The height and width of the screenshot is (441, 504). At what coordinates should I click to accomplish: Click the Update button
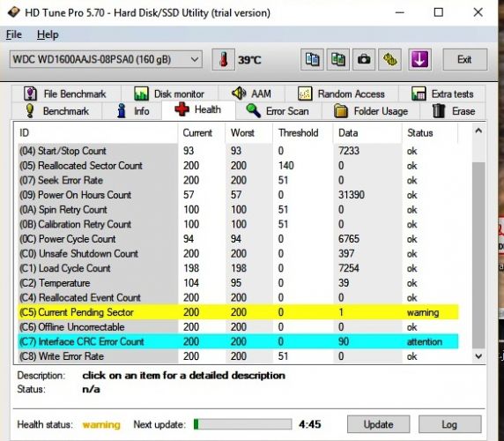pos(378,424)
